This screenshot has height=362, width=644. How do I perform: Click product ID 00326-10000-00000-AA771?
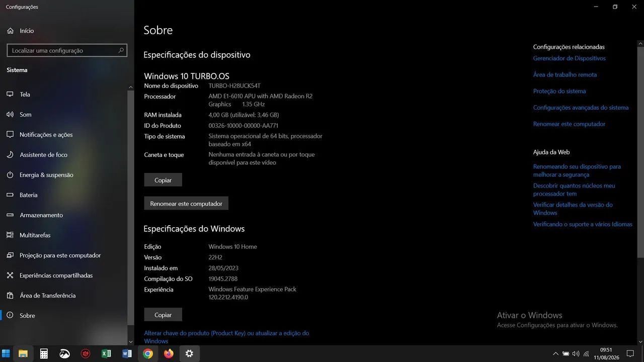[x=244, y=126]
